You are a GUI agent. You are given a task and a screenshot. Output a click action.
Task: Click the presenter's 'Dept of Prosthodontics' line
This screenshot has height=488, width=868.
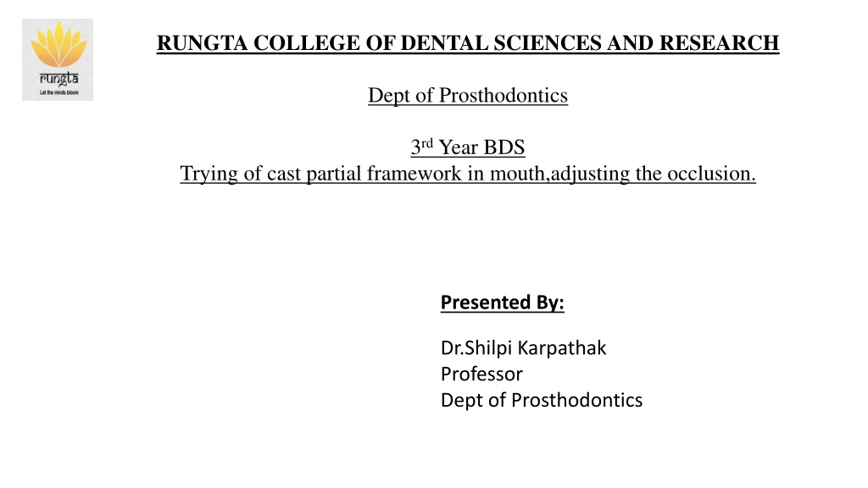pos(542,400)
